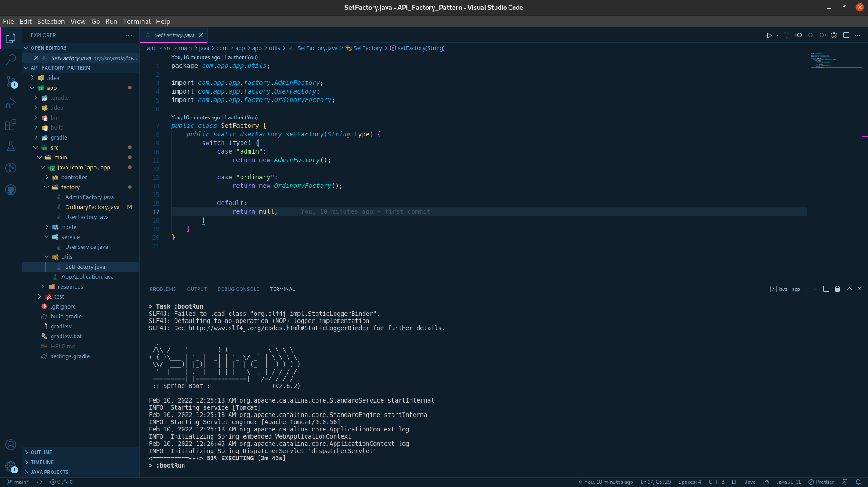Open the Testing flask view

coord(11,146)
